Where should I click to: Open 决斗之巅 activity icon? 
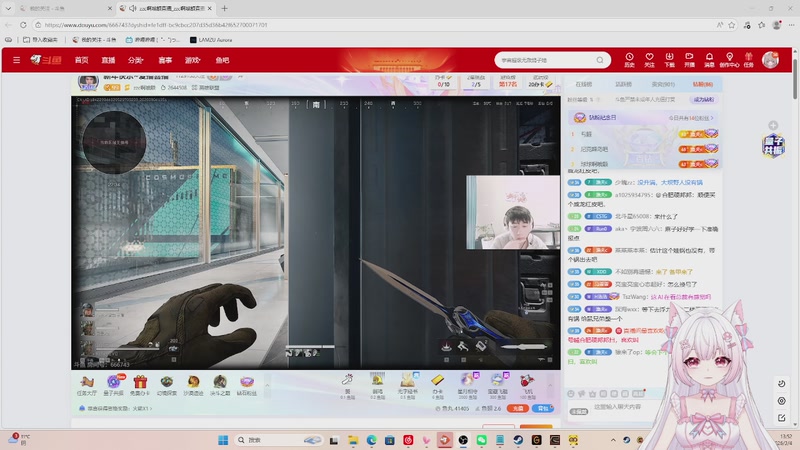click(x=220, y=385)
